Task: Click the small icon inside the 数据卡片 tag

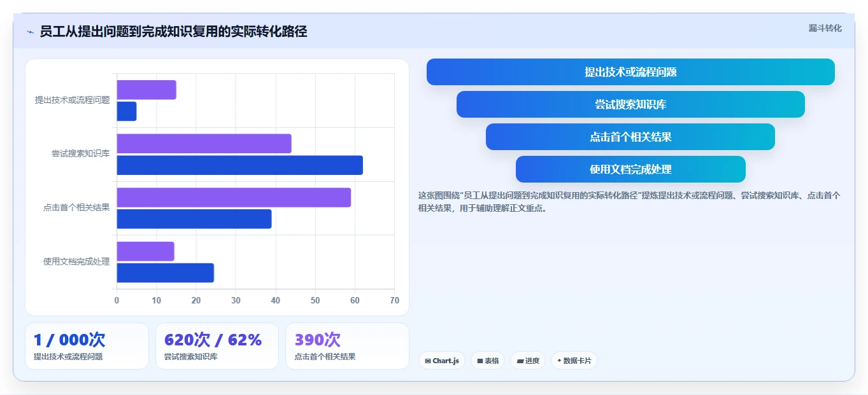Action: tap(559, 360)
